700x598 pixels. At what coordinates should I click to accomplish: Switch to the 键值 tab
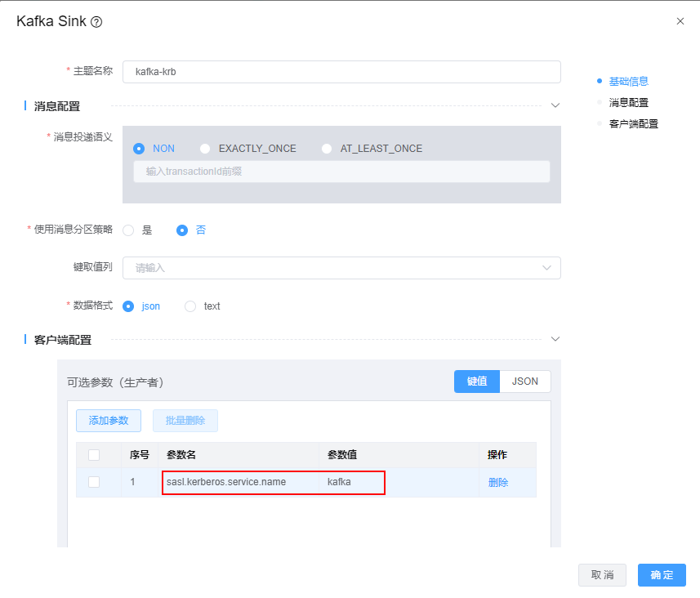tap(477, 382)
